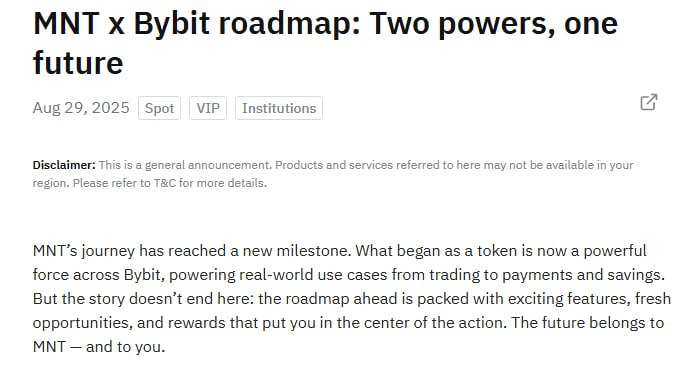This screenshot has height=375, width=695.
Task: Click "Bybit" in the body paragraph
Action: click(x=144, y=275)
